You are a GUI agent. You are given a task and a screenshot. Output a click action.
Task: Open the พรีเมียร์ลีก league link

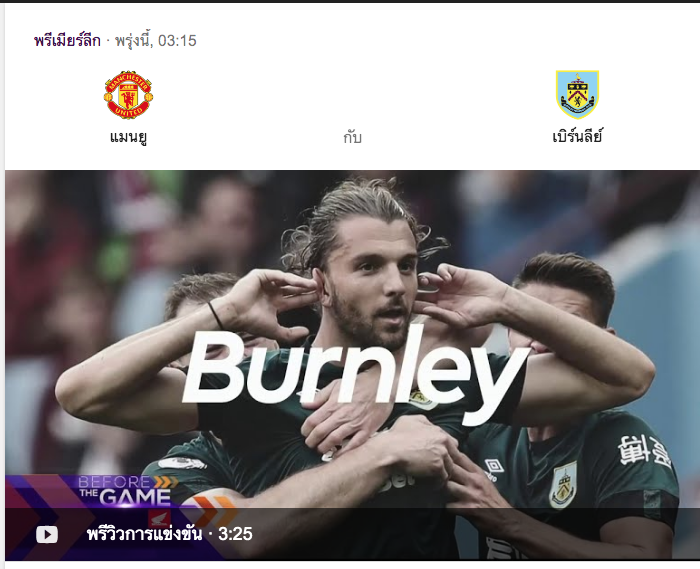coord(67,41)
